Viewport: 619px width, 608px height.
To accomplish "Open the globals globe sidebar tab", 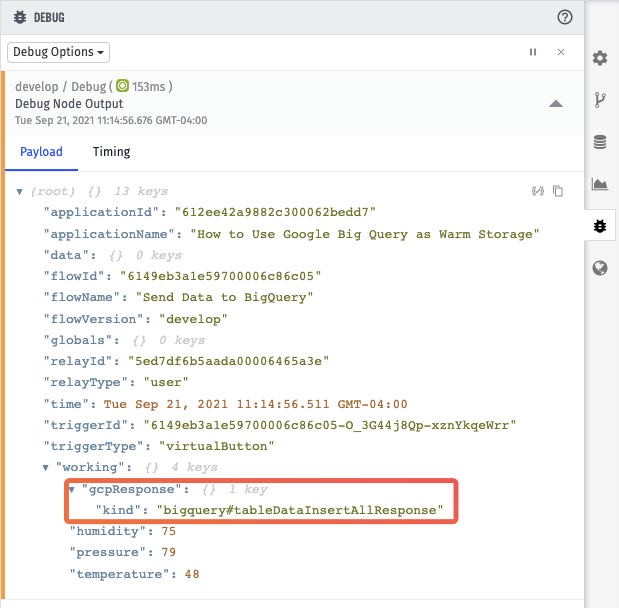I will click(x=600, y=268).
